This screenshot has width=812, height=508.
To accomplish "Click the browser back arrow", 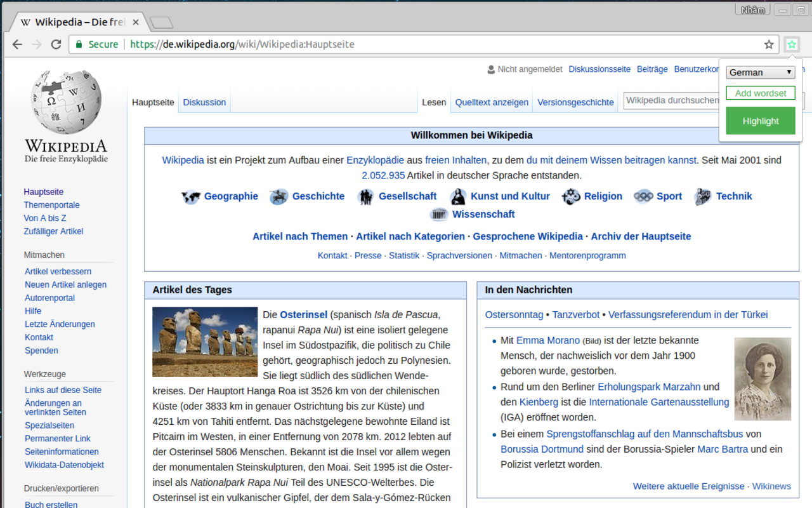I will 17,44.
